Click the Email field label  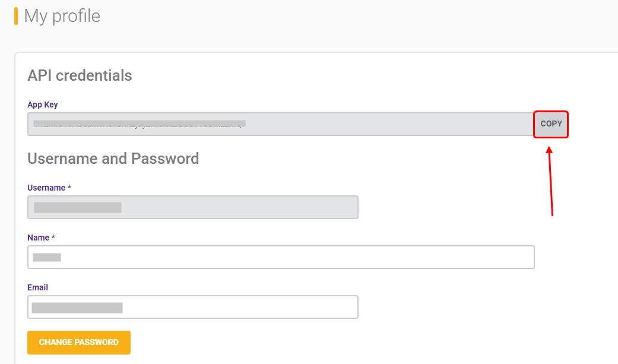[37, 287]
